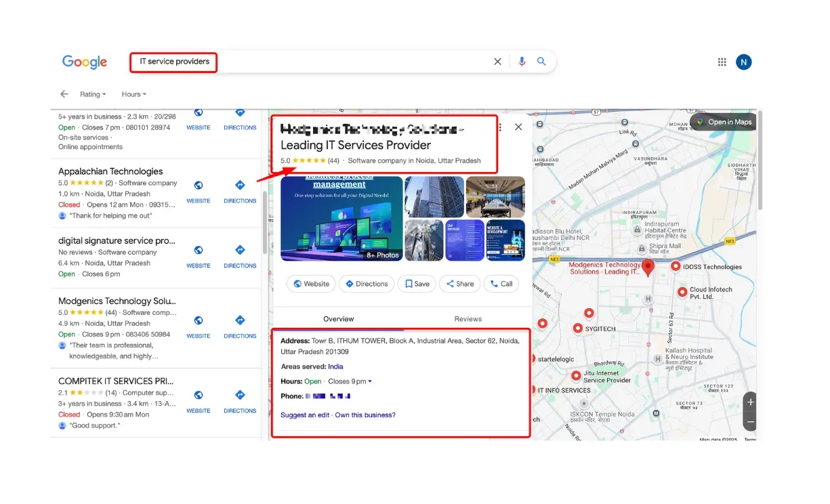This screenshot has width=830, height=504.
Task: Open the Google apps grid icon
Action: pyautogui.click(x=722, y=62)
